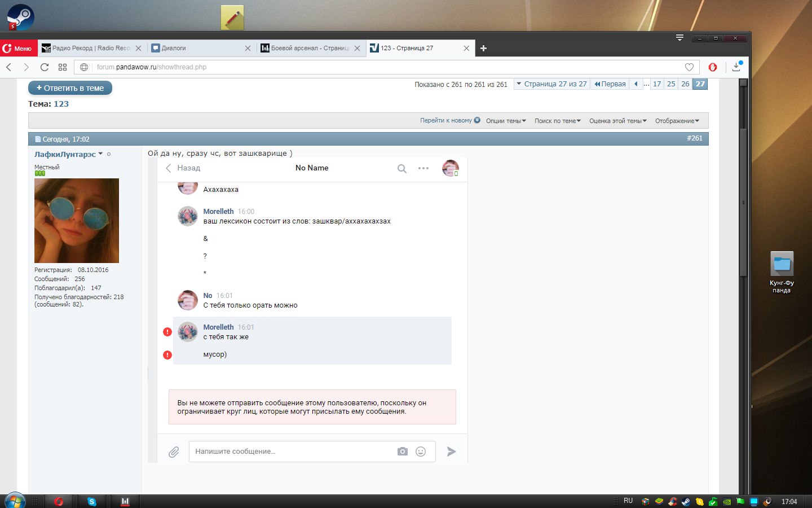Open the Opera Меню button
The height and width of the screenshot is (508, 812).
coord(19,49)
